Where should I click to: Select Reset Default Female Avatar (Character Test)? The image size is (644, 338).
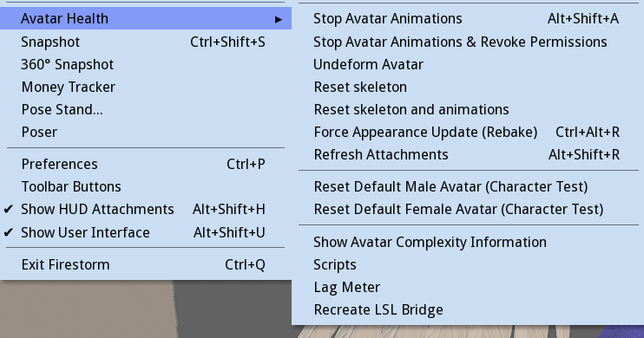pyautogui.click(x=468, y=209)
